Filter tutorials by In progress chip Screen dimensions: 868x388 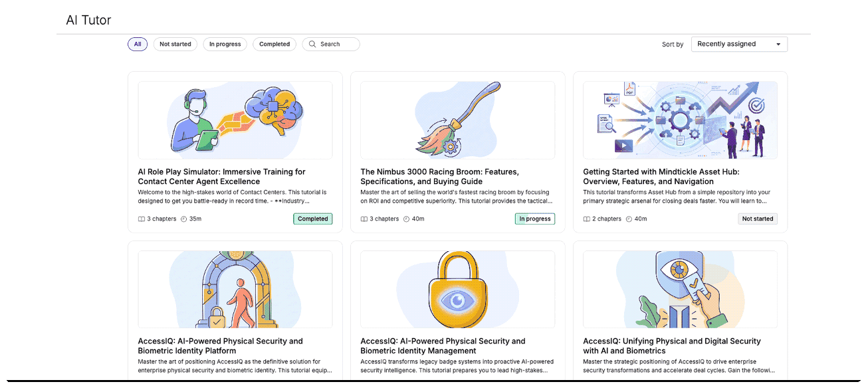(x=225, y=45)
